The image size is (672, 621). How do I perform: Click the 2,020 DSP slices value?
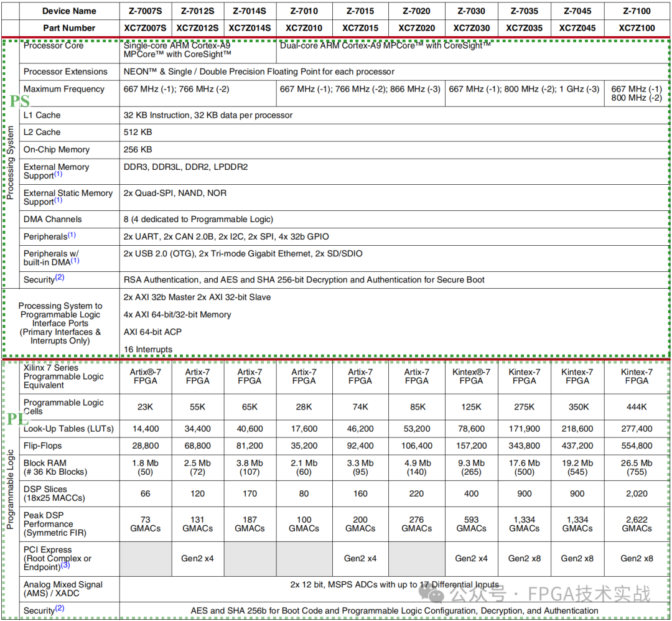(x=637, y=494)
